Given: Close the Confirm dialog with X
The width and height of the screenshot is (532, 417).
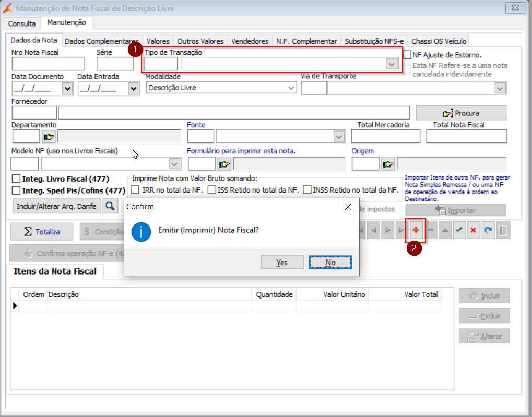Looking at the screenshot, I should [x=348, y=207].
